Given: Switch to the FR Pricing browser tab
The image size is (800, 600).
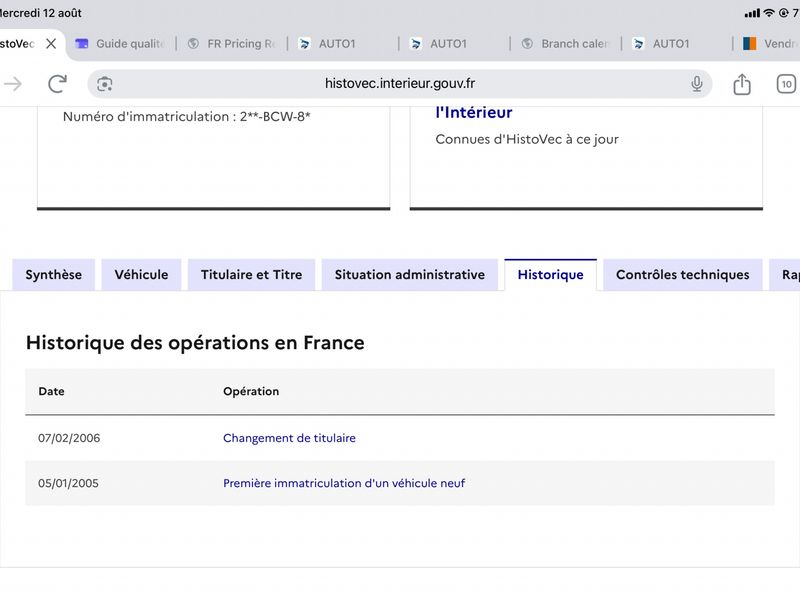Looking at the screenshot, I should pos(232,44).
